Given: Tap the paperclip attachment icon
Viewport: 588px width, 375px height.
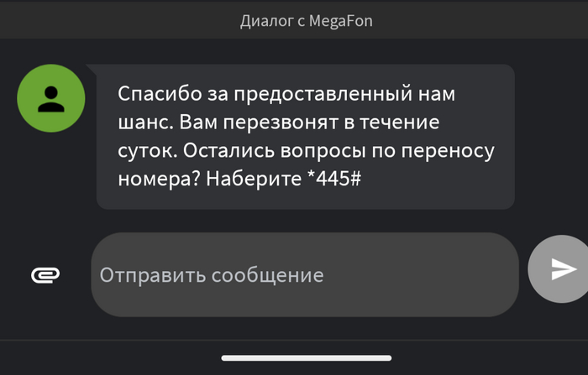Looking at the screenshot, I should [45, 275].
